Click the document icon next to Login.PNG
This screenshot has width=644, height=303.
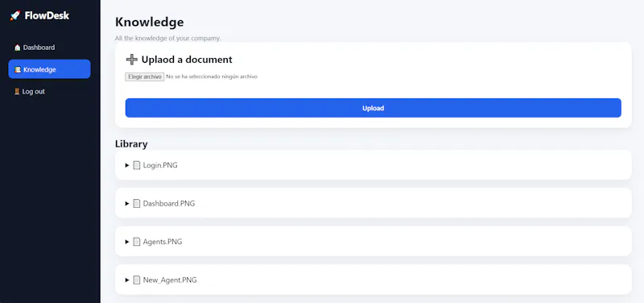[137, 165]
